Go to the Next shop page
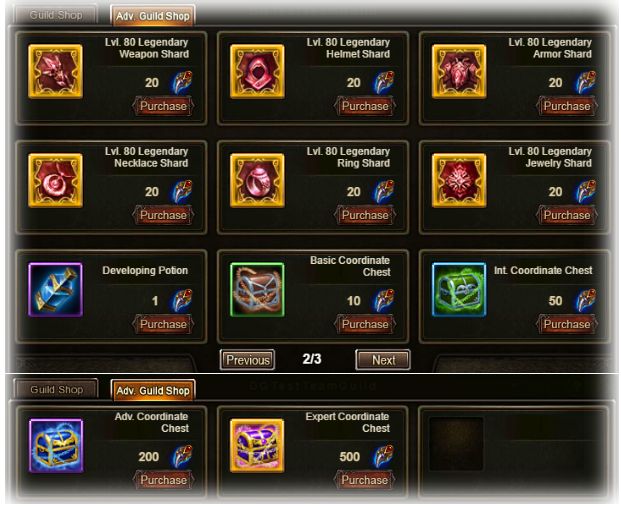Image resolution: width=621 pixels, height=507 pixels. coord(383,360)
